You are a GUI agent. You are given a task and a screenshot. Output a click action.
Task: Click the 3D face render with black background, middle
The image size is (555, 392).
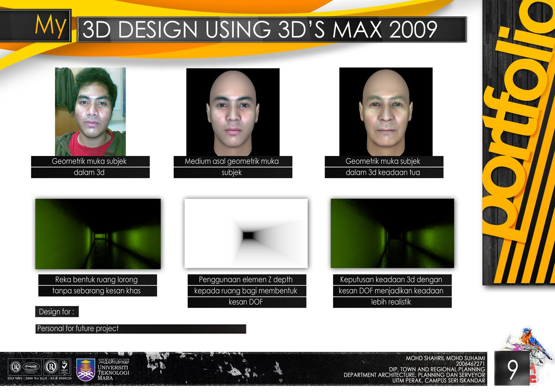pyautogui.click(x=233, y=112)
